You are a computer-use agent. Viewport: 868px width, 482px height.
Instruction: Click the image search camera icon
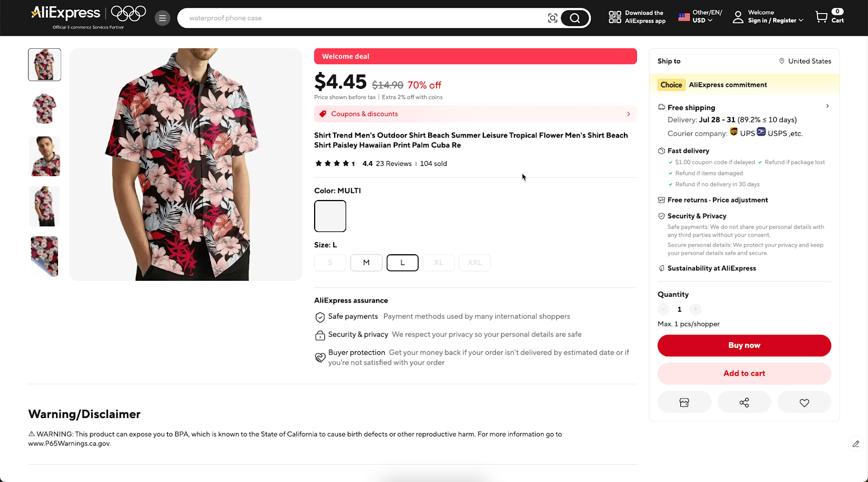coord(552,18)
